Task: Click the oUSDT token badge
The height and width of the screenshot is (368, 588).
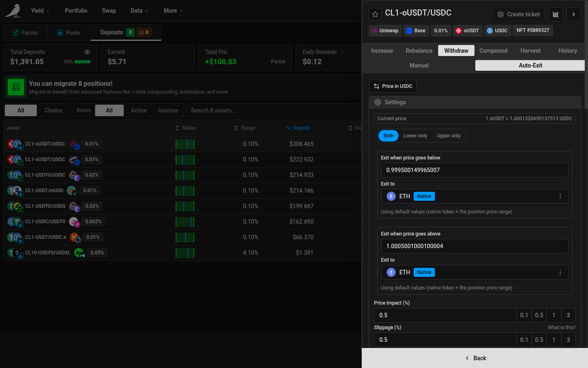Action: [x=467, y=31]
